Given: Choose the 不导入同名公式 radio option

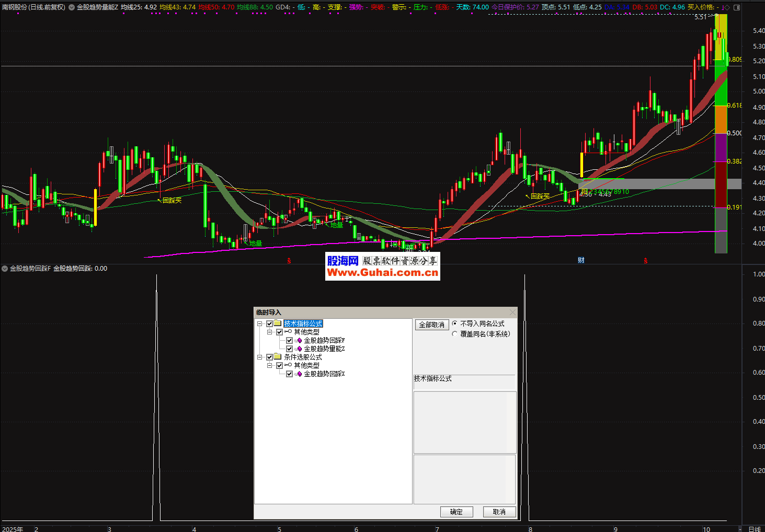Looking at the screenshot, I should tap(454, 323).
